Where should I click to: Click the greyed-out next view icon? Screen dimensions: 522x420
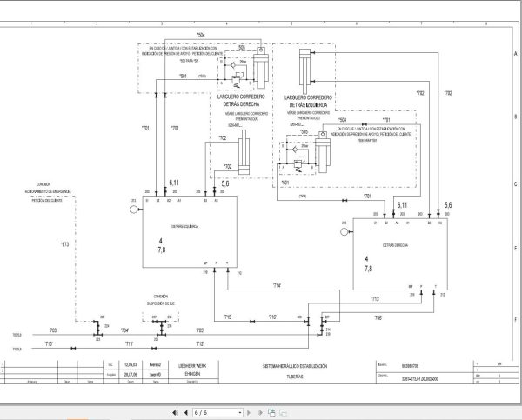(x=283, y=413)
